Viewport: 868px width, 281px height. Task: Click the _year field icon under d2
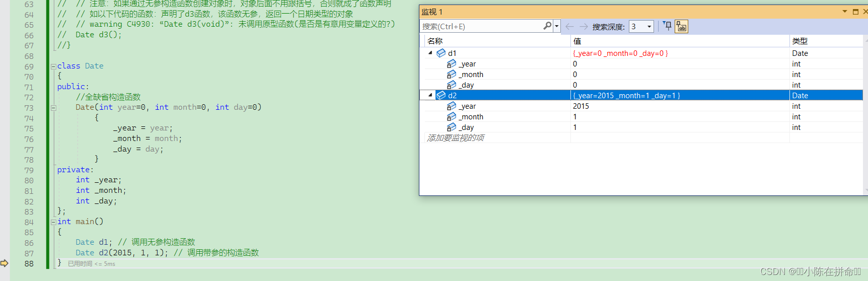pos(452,106)
